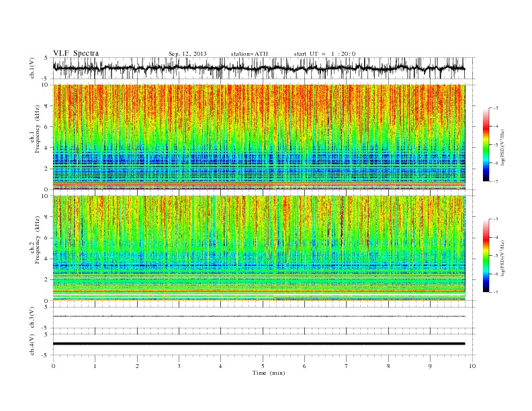Click the ch.1 PSD color bar
Screen dimensions: 532x411
click(x=486, y=145)
